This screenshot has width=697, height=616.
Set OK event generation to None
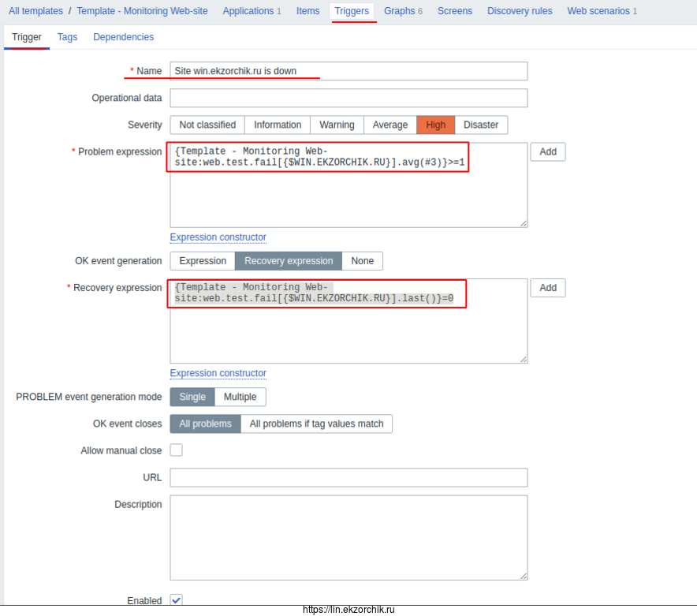coord(362,261)
